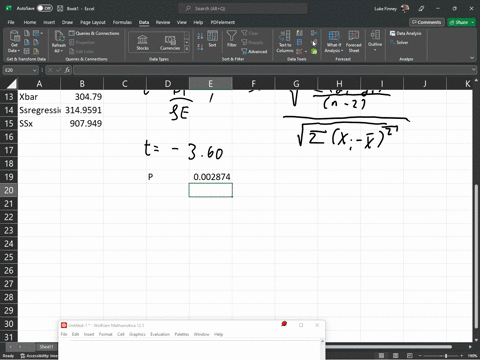Open the Sort dialog
This screenshot has width=480, height=360.
click(212, 39)
